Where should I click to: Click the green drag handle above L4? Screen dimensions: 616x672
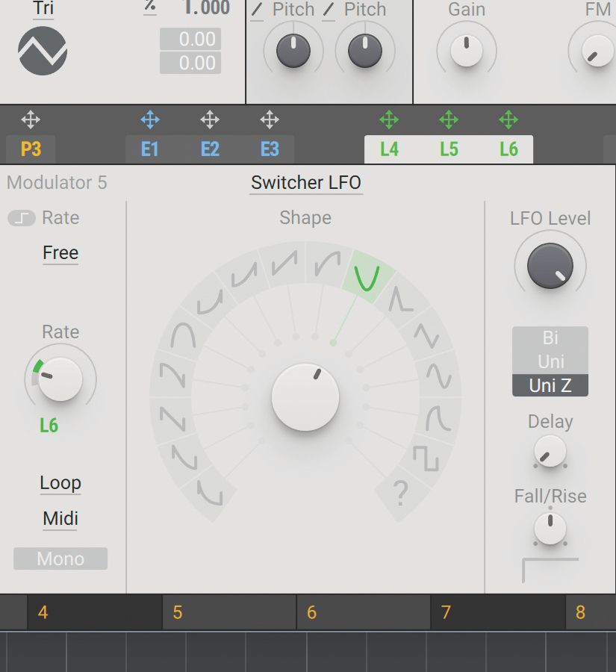390,118
